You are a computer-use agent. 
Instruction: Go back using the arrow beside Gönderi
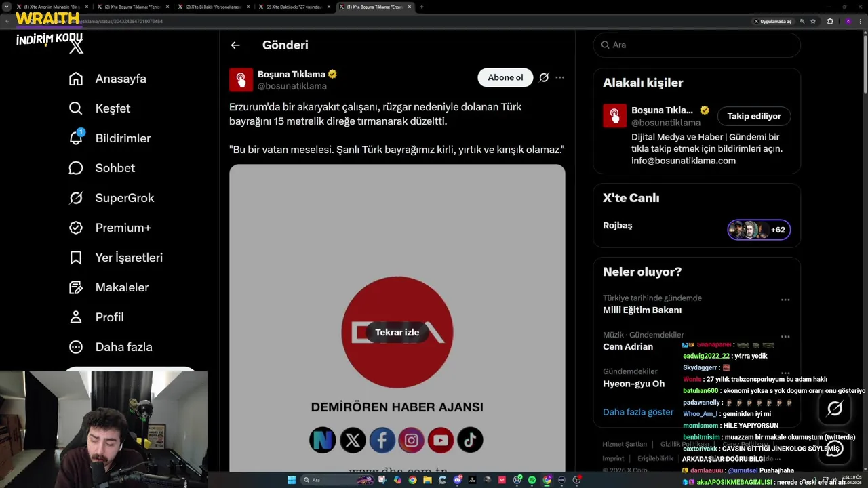(x=235, y=45)
